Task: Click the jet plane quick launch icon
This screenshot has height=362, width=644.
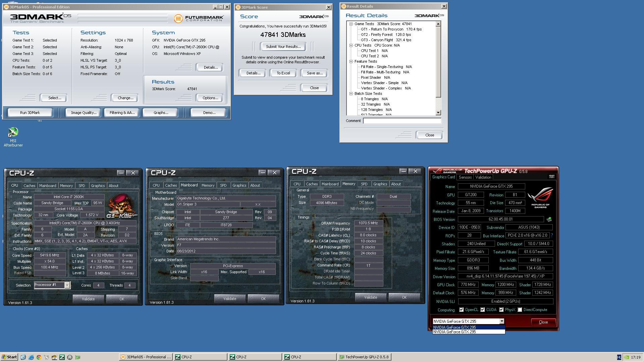Action: coord(46,357)
